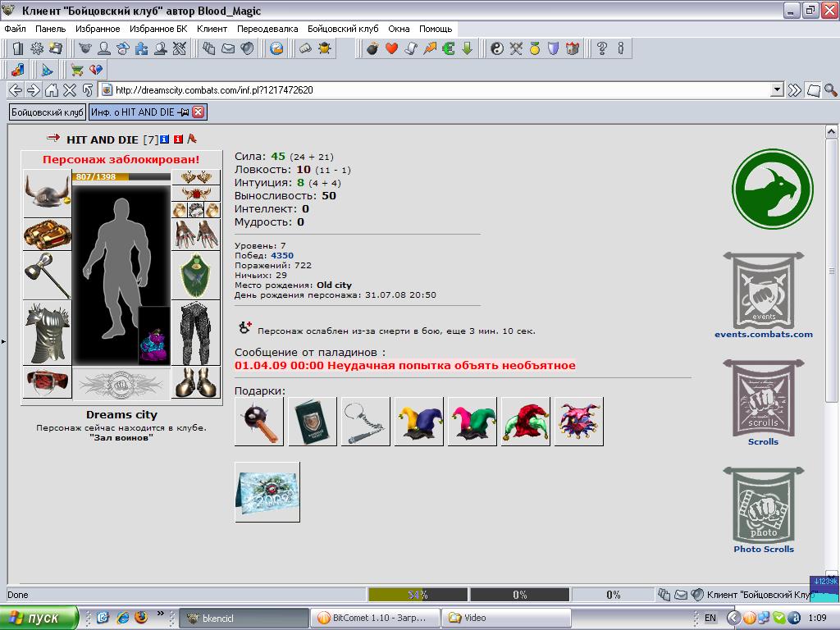Click 'Персонаж заблокирован!' red text
840x630 pixels.
(121, 159)
